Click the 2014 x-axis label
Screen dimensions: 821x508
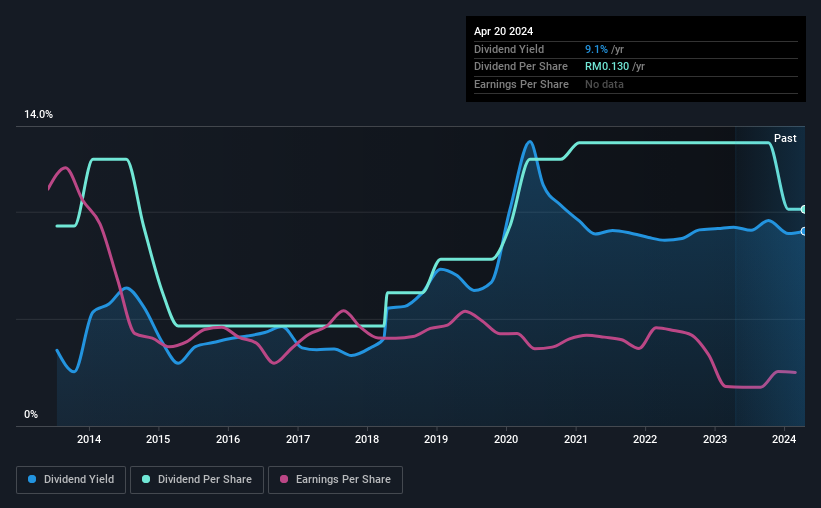89,439
